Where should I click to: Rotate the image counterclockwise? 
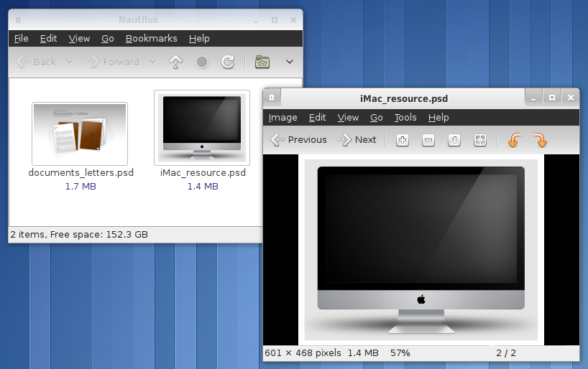[515, 140]
